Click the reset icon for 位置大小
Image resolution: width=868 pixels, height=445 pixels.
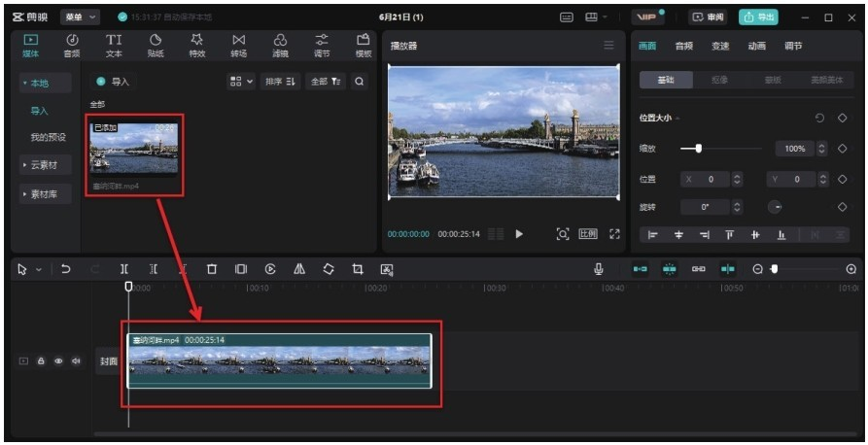[x=819, y=118]
